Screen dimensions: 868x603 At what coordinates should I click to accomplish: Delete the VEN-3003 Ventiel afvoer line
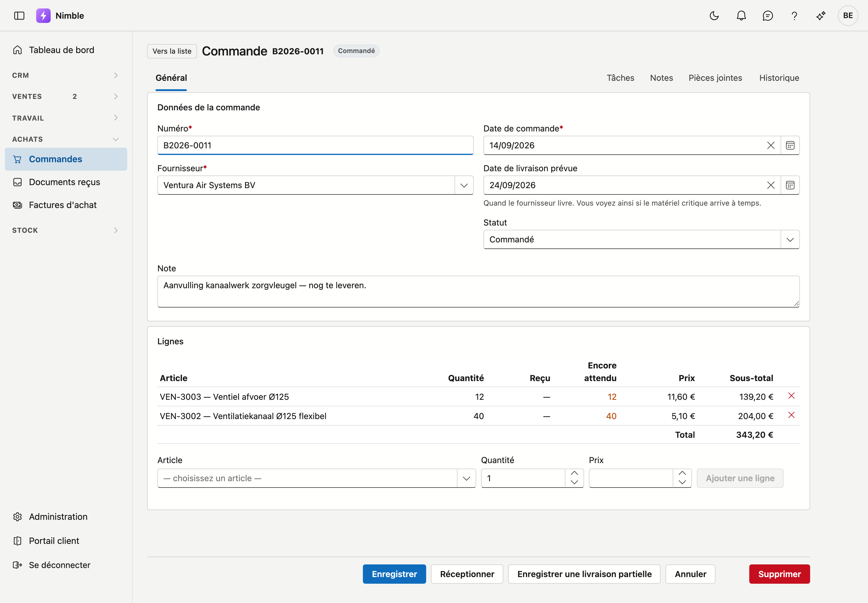[x=791, y=396]
